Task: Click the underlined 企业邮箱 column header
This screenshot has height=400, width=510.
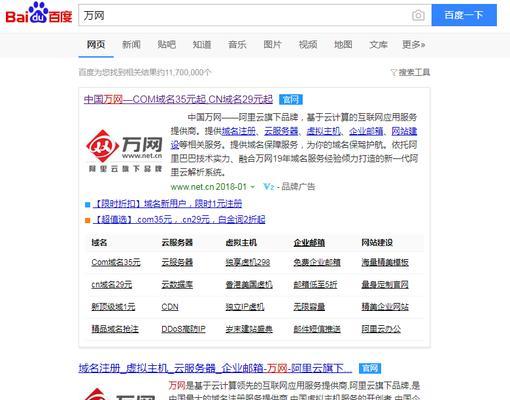Action: click(309, 243)
